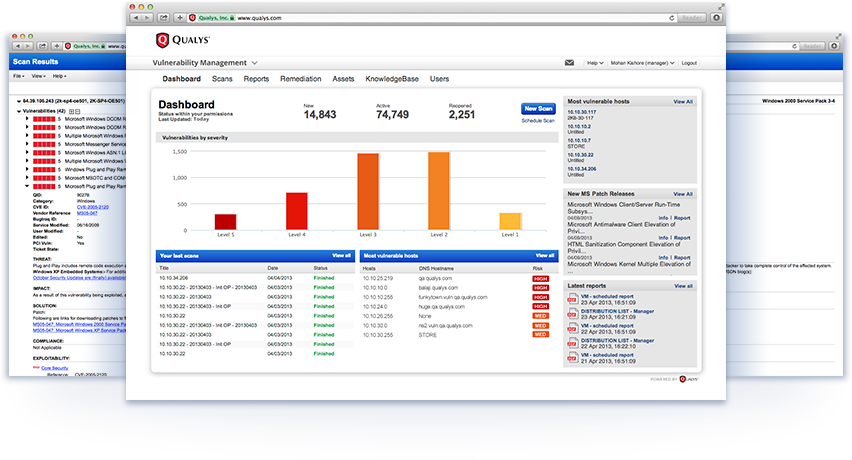Click the Level 3 severity bar

click(x=368, y=191)
